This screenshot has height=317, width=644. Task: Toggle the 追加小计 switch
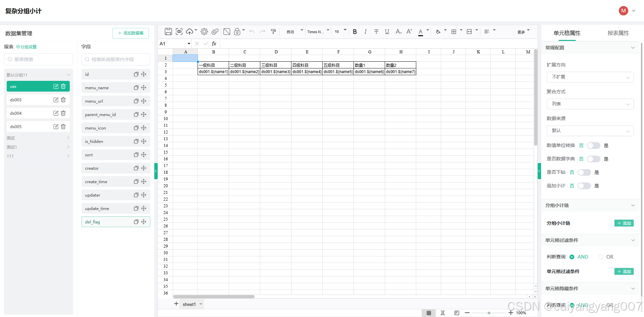point(584,186)
